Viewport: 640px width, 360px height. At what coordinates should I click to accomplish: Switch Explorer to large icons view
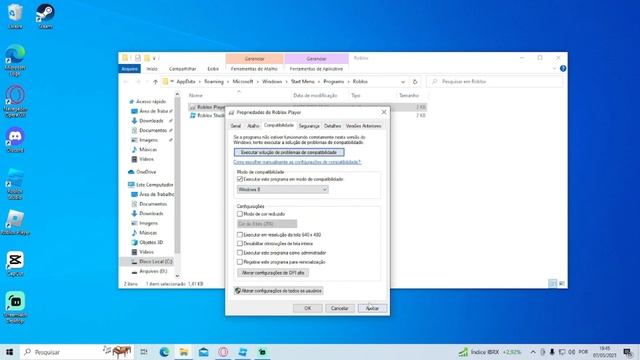pyautogui.click(x=562, y=283)
